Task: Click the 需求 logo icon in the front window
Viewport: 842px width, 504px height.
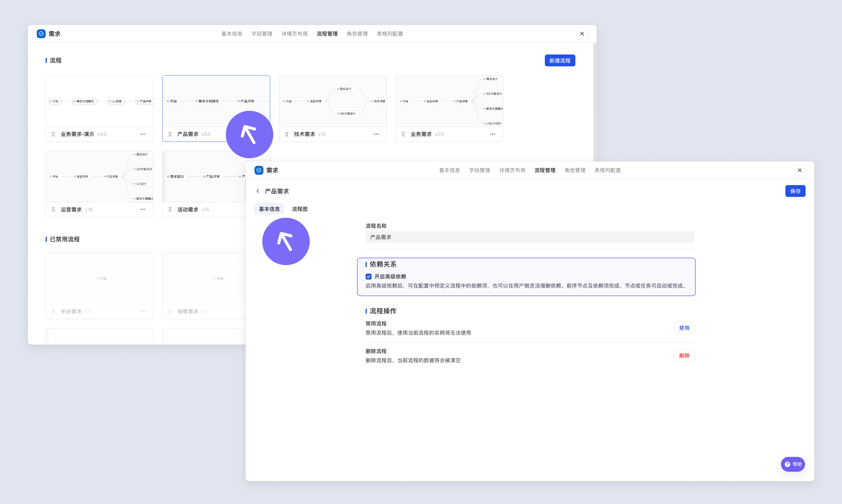Action: pos(259,170)
